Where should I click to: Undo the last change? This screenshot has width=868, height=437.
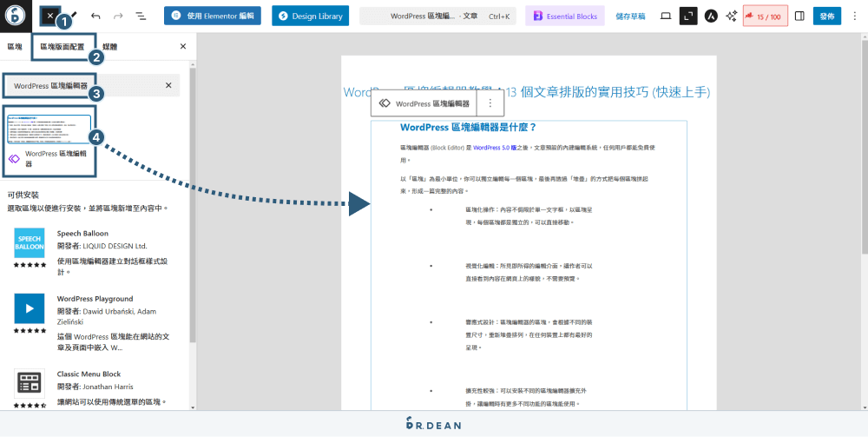click(95, 16)
